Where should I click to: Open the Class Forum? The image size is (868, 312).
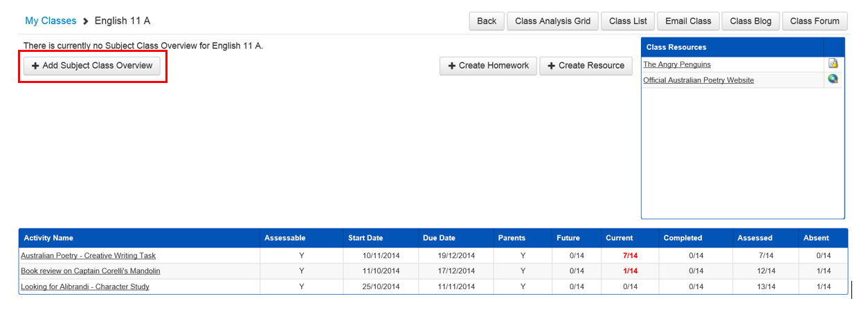814,21
